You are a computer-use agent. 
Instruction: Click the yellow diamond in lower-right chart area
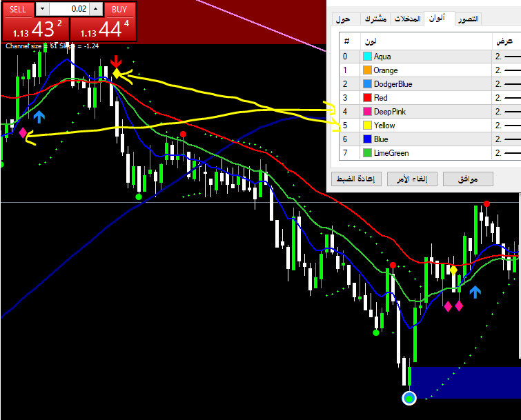coord(453,270)
